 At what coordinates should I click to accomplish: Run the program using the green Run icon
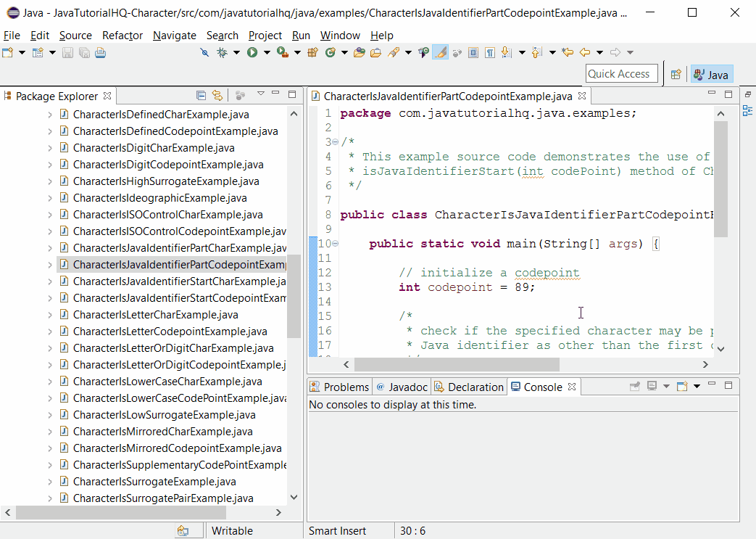252,52
